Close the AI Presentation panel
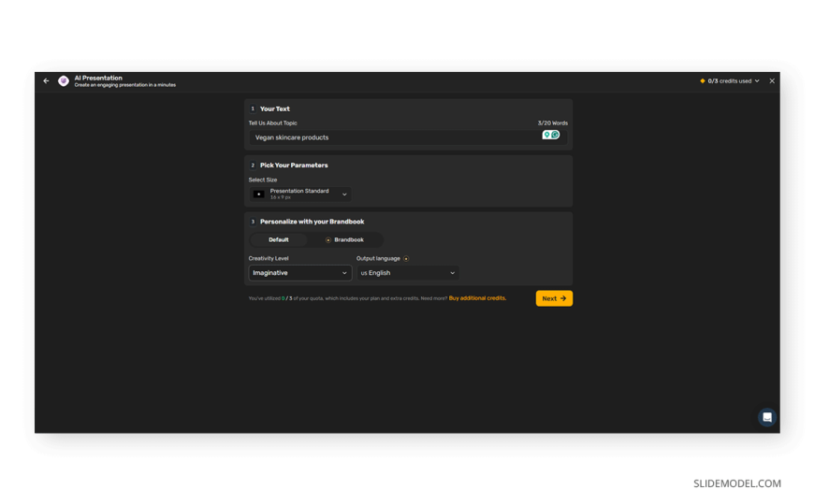 [772, 81]
